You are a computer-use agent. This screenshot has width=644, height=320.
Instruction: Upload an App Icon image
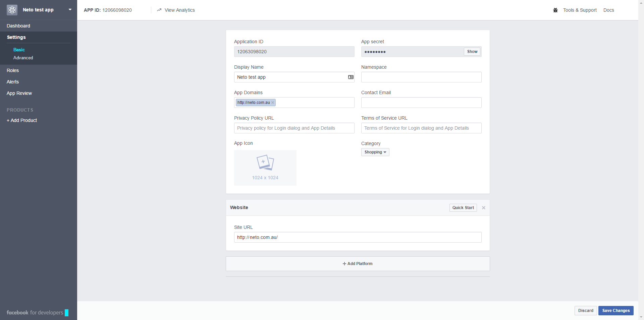tap(265, 168)
